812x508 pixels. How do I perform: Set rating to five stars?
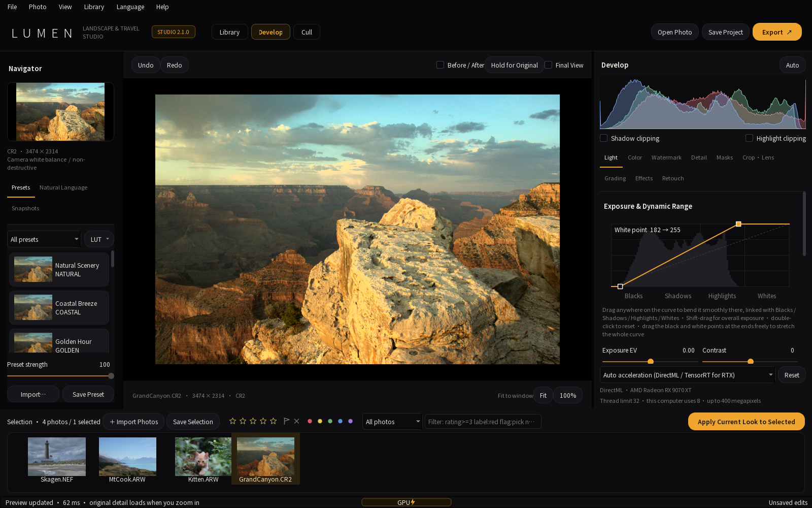273,421
